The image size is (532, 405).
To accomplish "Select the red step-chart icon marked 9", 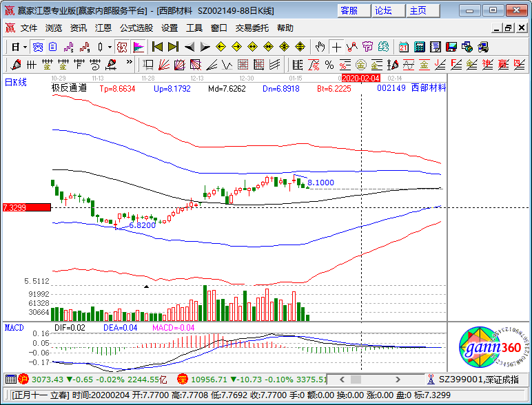I will coord(85,47).
